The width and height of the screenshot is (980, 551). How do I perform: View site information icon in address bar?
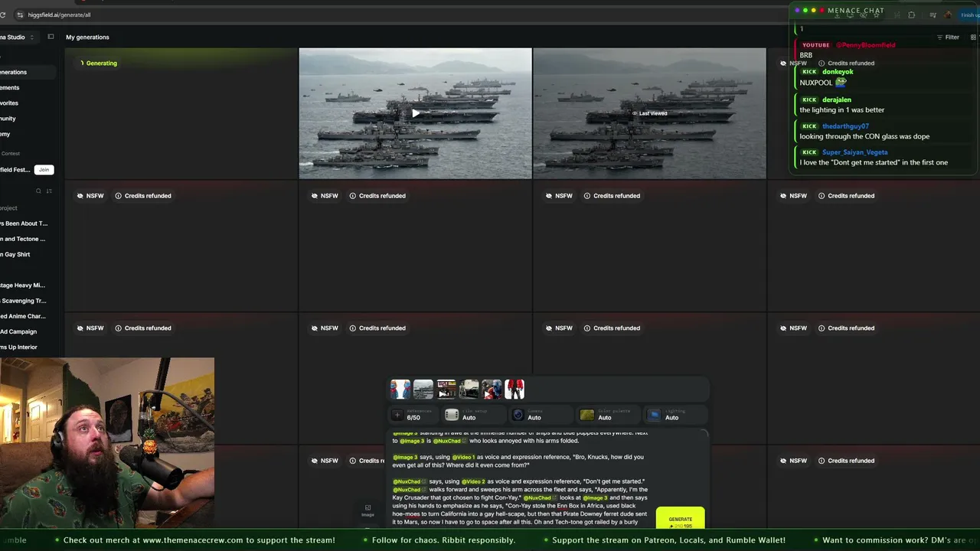pos(19,15)
